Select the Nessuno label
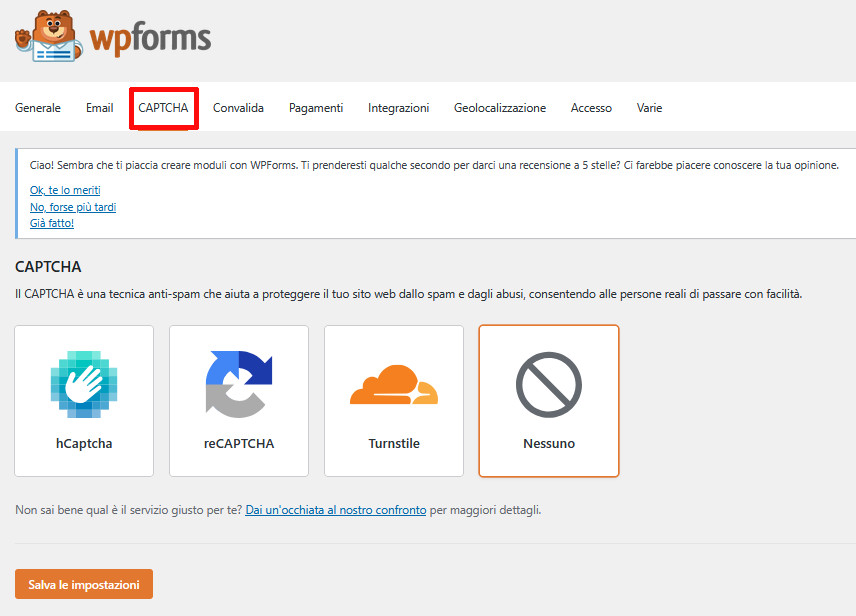The image size is (856, 616). [549, 443]
